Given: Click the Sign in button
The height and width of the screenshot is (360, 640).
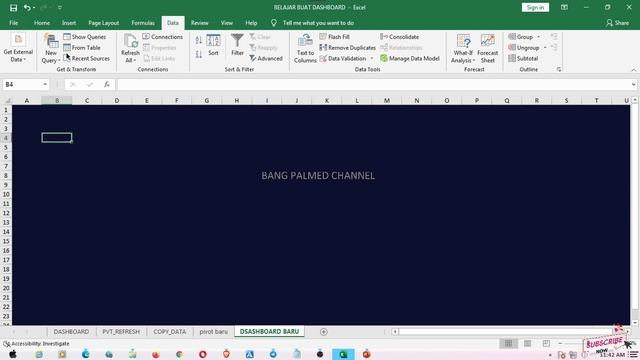Looking at the screenshot, I should 535,7.
